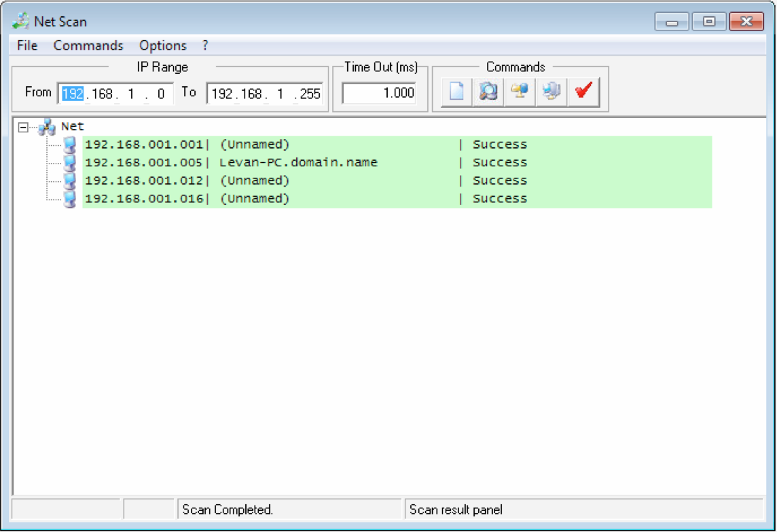Begin scanning via the magnifier icon
Screen dimensions: 777x532
486,92
